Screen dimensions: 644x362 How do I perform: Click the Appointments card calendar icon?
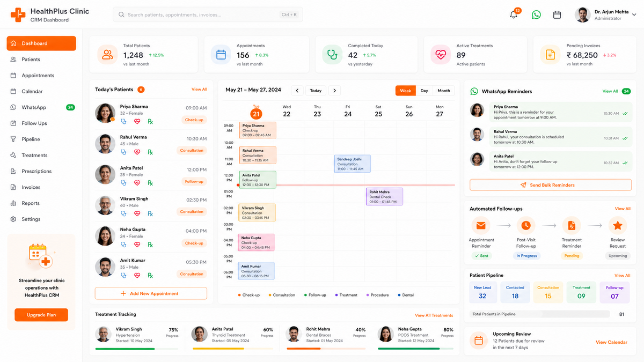pos(221,54)
